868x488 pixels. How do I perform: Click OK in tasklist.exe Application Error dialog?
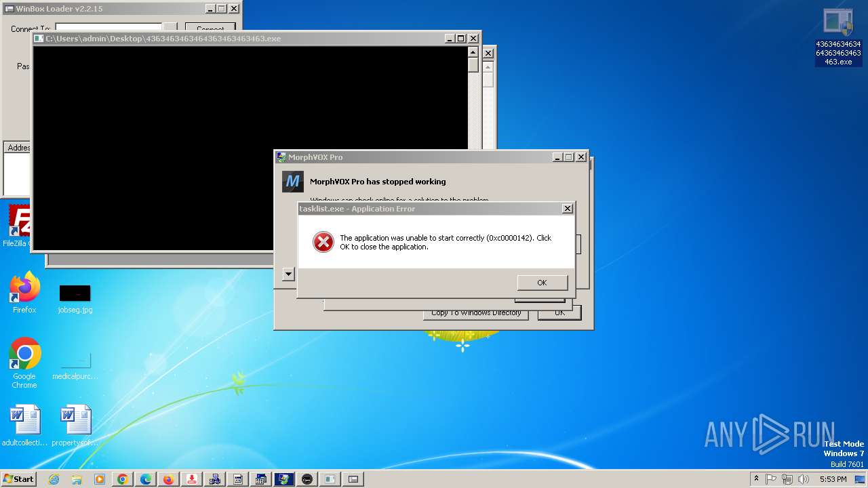tap(542, 283)
